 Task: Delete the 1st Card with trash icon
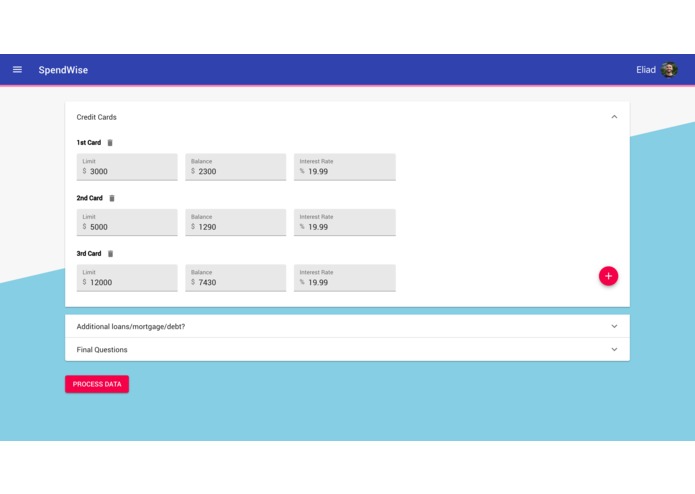[110, 143]
